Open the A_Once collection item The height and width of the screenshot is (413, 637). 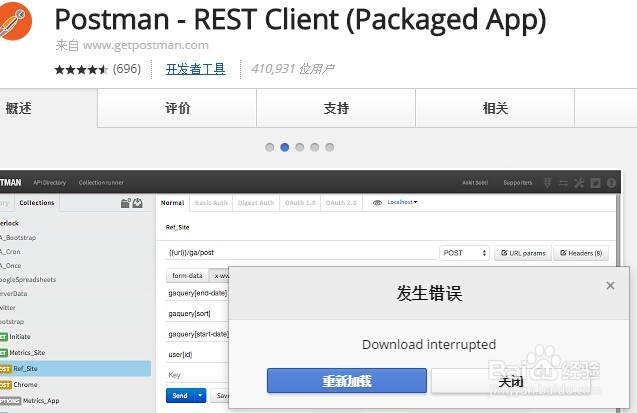(x=11, y=266)
